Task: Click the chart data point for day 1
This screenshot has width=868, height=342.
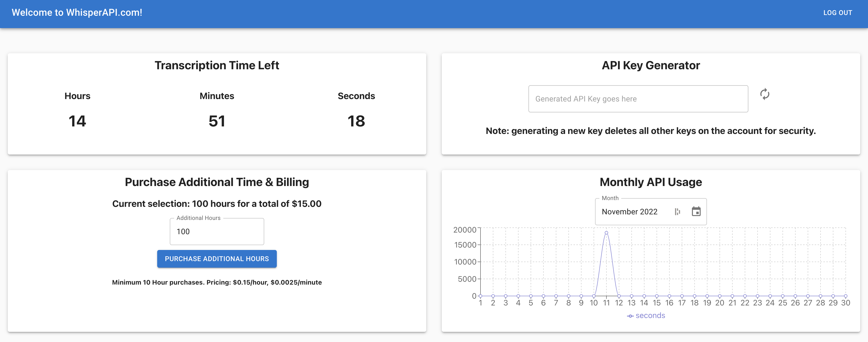Action: point(480,296)
